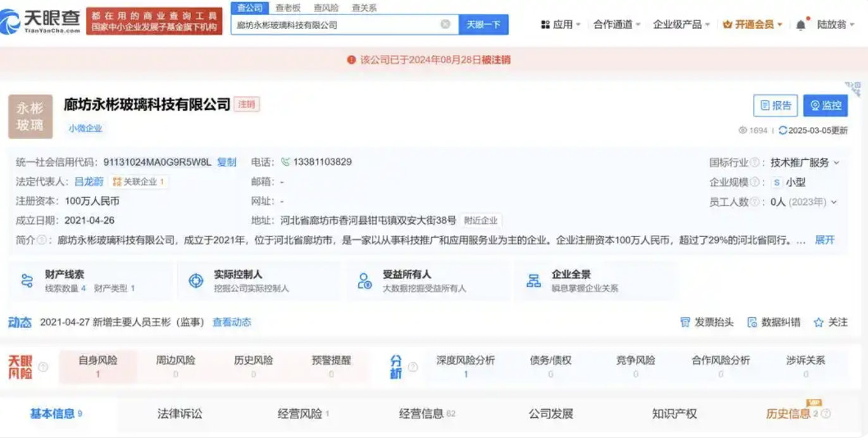The width and height of the screenshot is (868, 440).
Task: Click the refresh update icon beside 2025-03-05
Action: [783, 130]
